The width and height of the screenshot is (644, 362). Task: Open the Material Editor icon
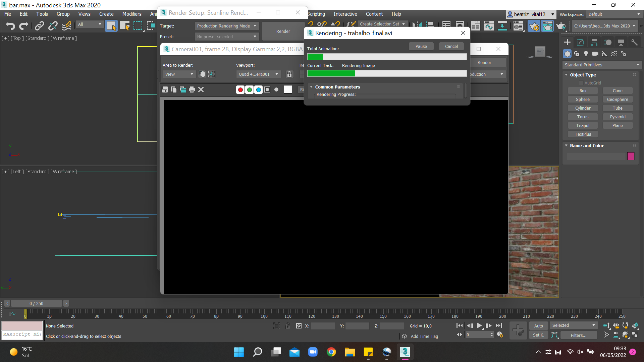click(x=518, y=26)
